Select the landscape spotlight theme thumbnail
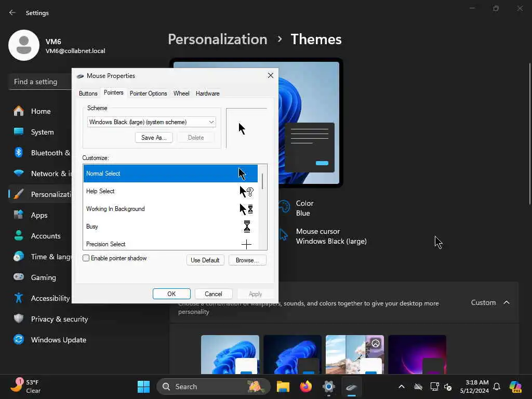Viewport: 532px width, 399px height. 355,354
